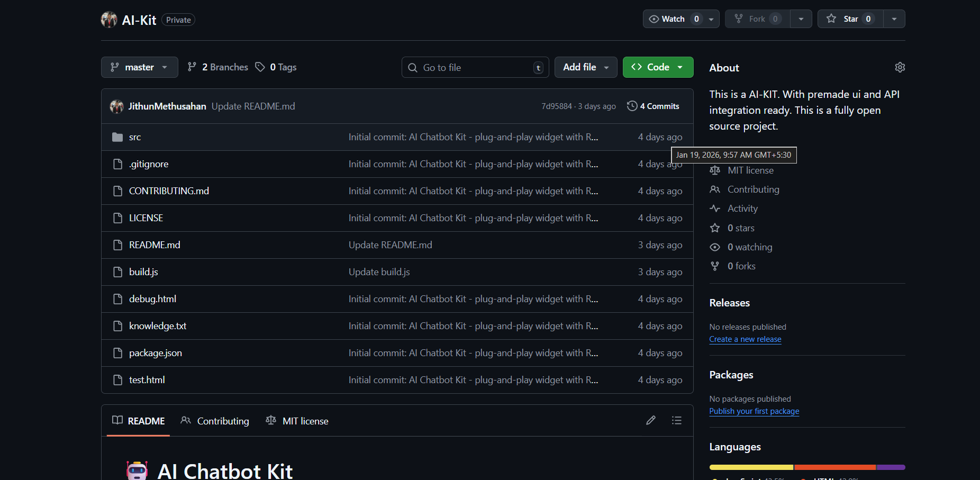Click the tag icon beside 0 Tags
Image resolution: width=980 pixels, height=480 pixels.
coord(260,67)
